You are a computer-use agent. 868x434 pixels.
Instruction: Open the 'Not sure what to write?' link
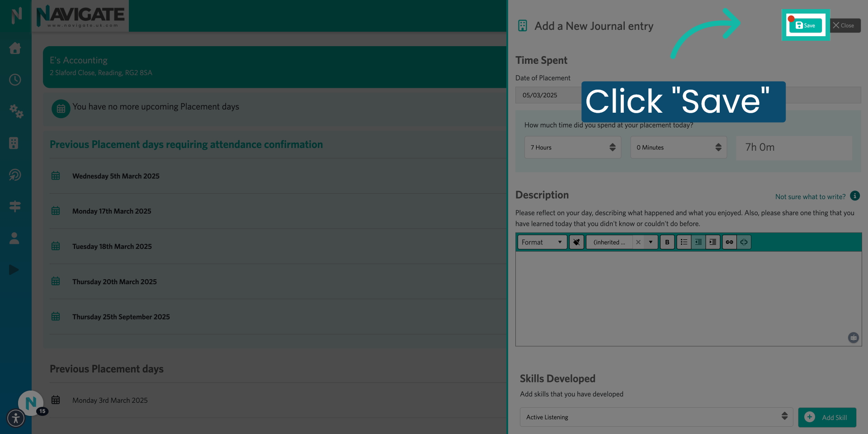(x=810, y=196)
